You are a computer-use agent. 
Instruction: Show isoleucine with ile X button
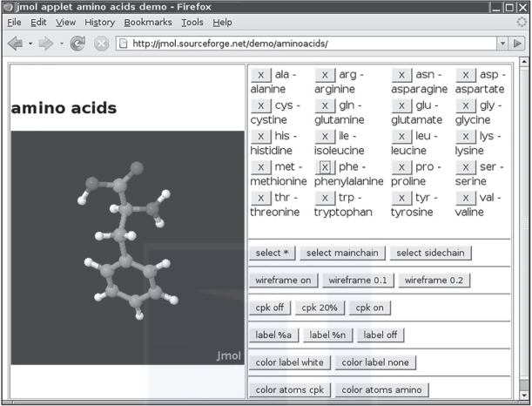[325, 137]
